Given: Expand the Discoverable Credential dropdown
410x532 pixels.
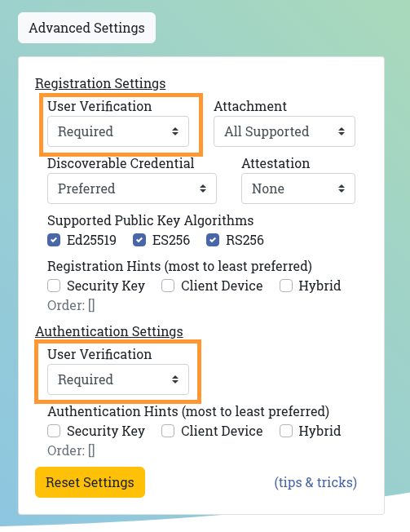Looking at the screenshot, I should coord(132,188).
